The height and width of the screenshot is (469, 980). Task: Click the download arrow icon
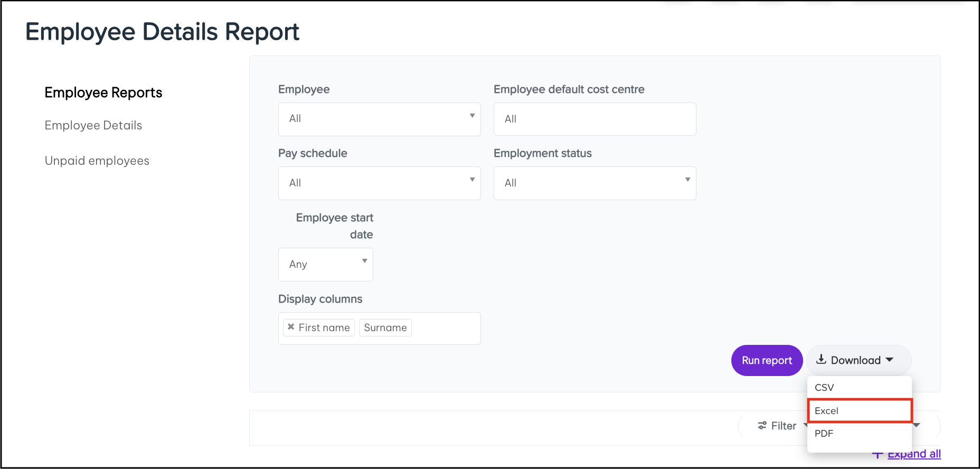(x=821, y=360)
